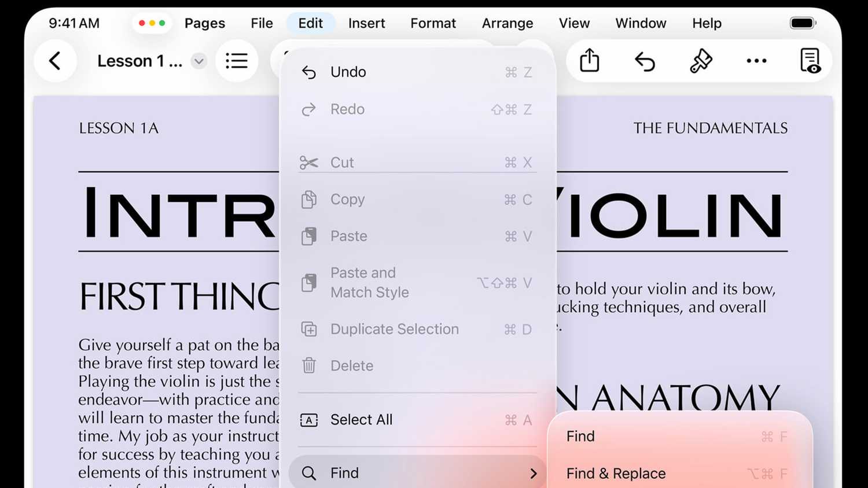Click the back chevron to exit the document
Image resolution: width=868 pixels, height=488 pixels.
click(56, 60)
